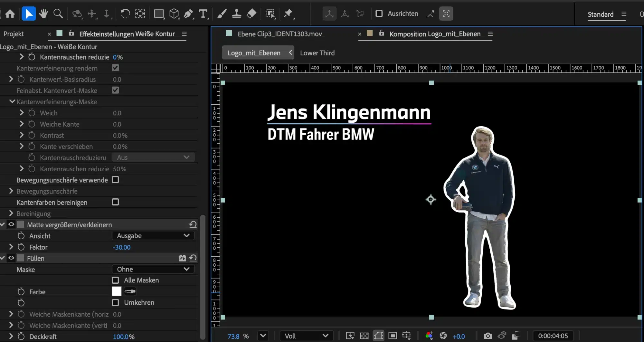Viewport: 644px width, 342px height.
Task: Hide the Füllen effect eye
Action: pos(11,258)
